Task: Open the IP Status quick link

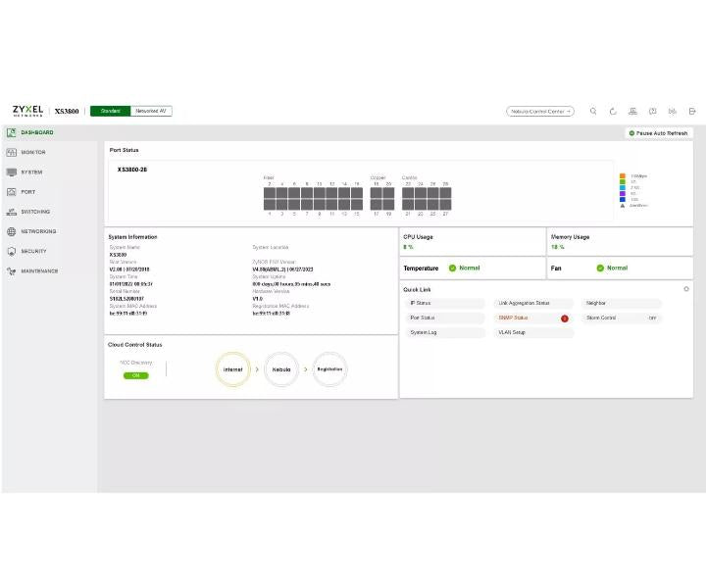Action: pos(445,303)
